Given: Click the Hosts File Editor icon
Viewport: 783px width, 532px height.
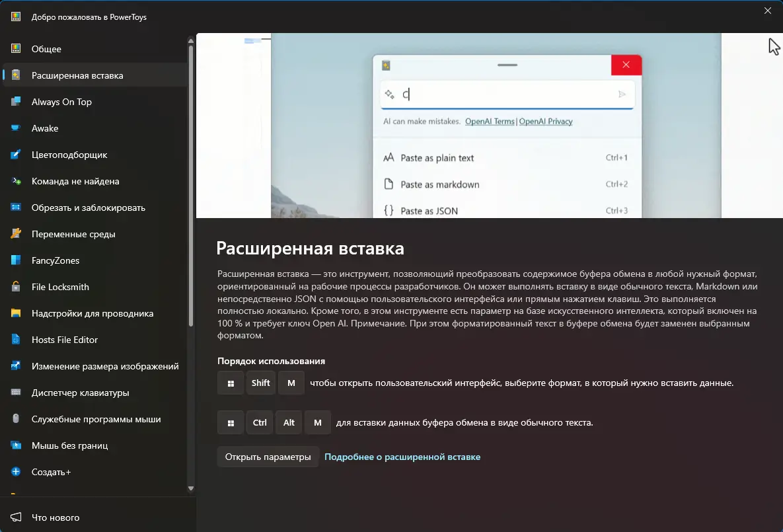Looking at the screenshot, I should coord(16,340).
